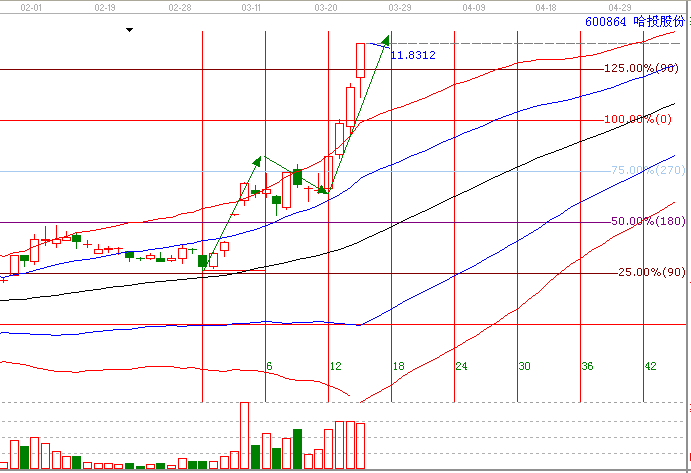Click the 03-11 date on the top axis
This screenshot has height=473, width=691.
(251, 7)
